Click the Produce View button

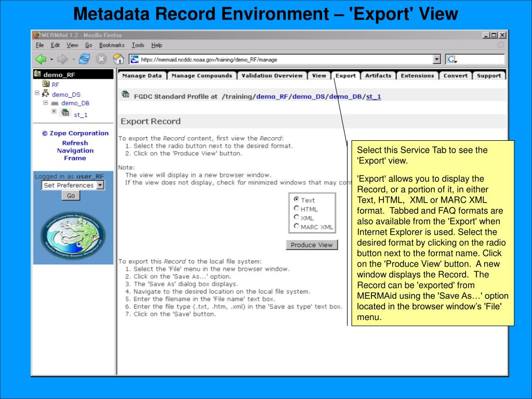click(x=312, y=245)
